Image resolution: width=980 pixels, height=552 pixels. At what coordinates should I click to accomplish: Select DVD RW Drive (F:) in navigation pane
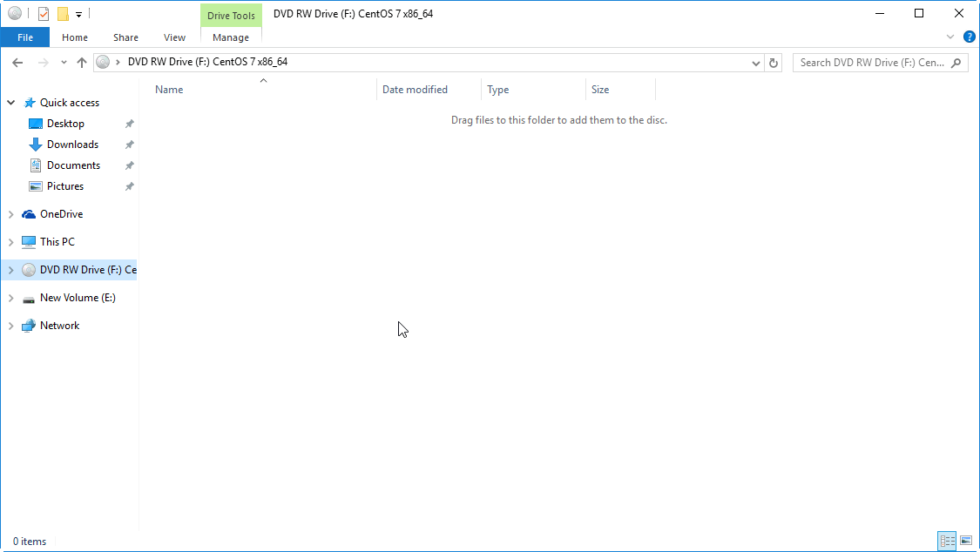(88, 270)
